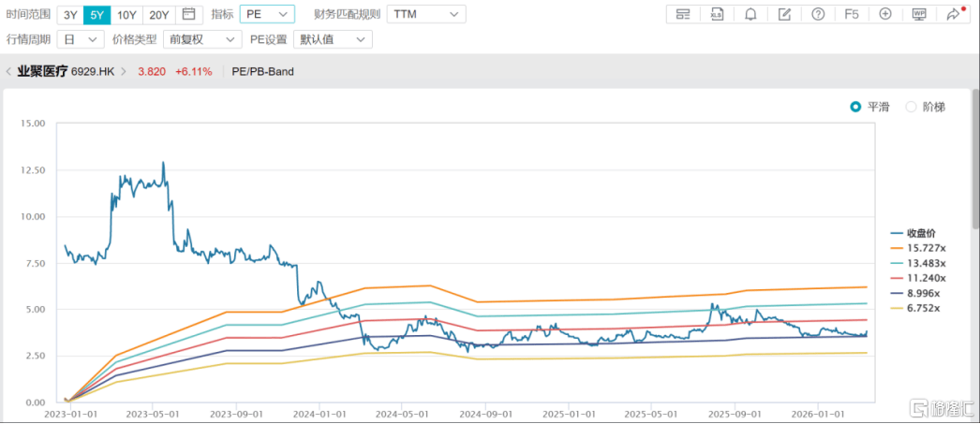
Task: Click the bell alert icon
Action: (750, 14)
